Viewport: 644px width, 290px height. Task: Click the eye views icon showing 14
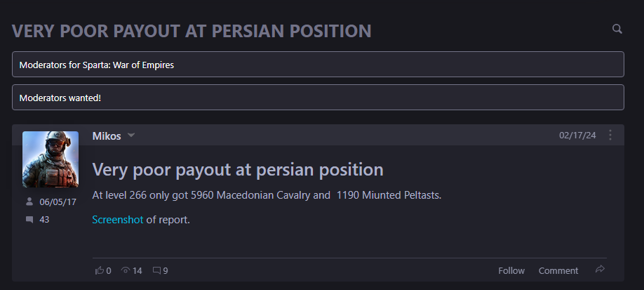tap(126, 270)
